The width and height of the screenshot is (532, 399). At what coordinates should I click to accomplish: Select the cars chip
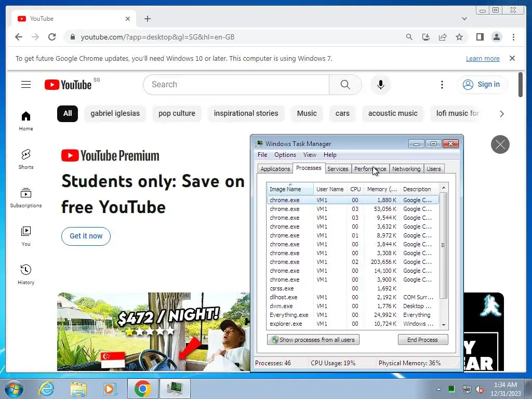(342, 113)
